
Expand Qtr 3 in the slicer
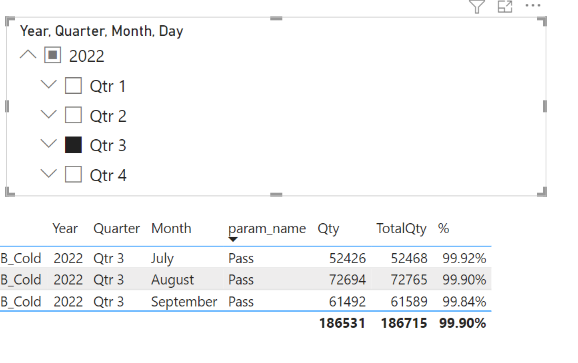(49, 144)
